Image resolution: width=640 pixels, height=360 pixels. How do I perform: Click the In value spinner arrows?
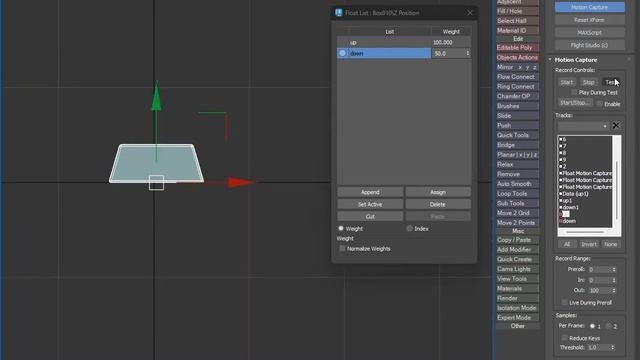click(613, 280)
